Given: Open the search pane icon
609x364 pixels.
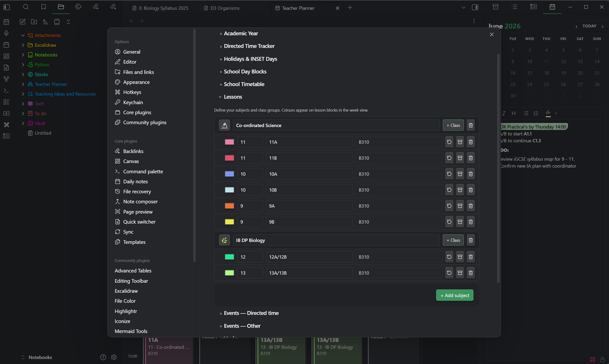Looking at the screenshot, I should pyautogui.click(x=26, y=7).
